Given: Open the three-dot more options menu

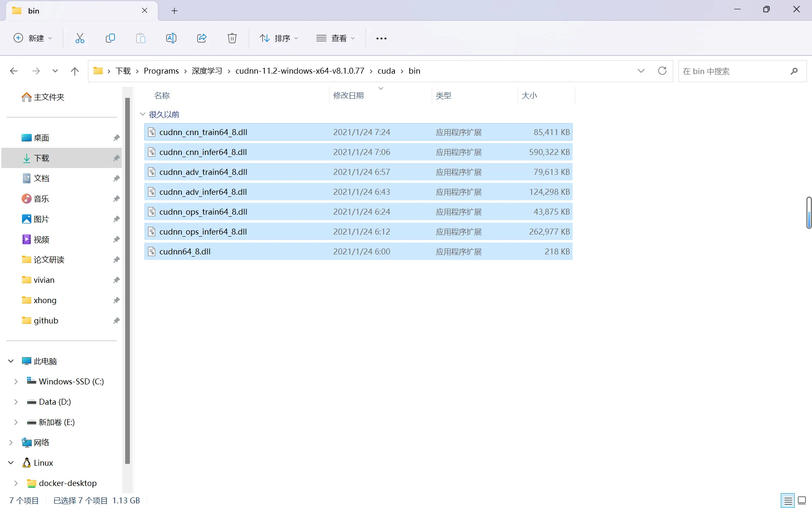Looking at the screenshot, I should pos(381,39).
